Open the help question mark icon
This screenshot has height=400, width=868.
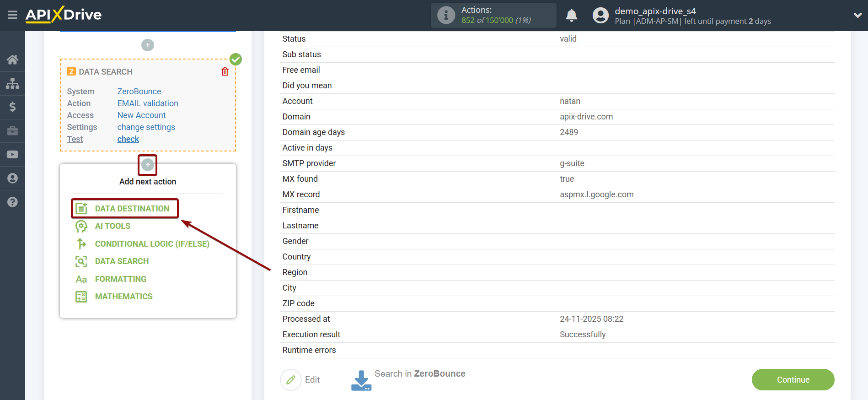pyautogui.click(x=12, y=202)
